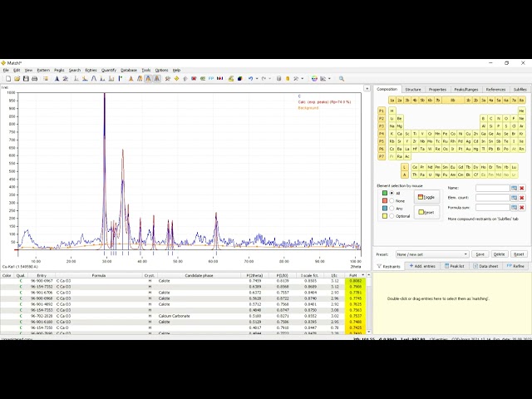Open the Database menu
This screenshot has height=399, width=532.
[129, 70]
